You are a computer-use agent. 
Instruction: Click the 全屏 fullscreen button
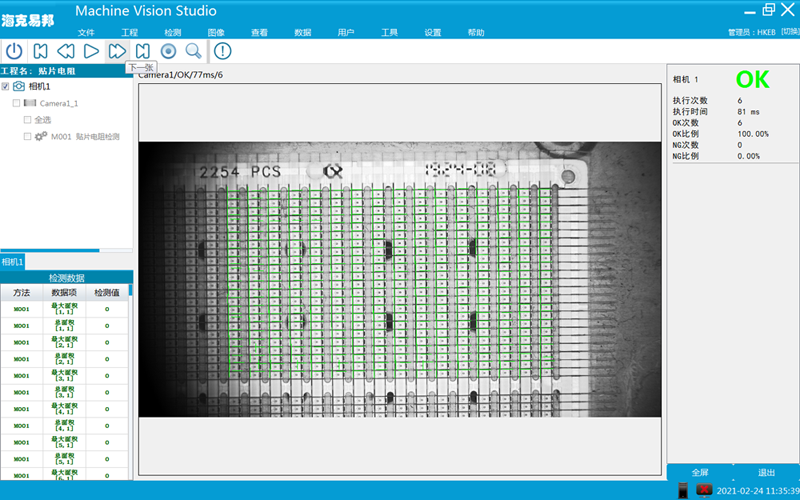(700, 472)
